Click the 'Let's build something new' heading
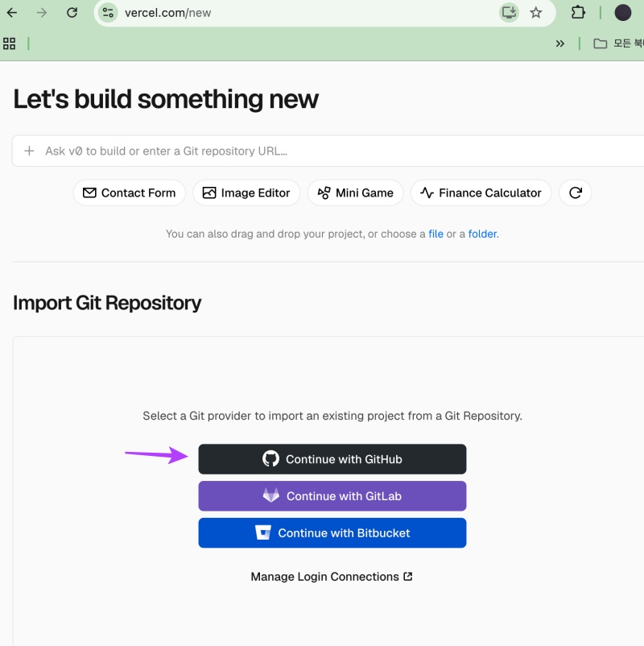 pos(166,99)
